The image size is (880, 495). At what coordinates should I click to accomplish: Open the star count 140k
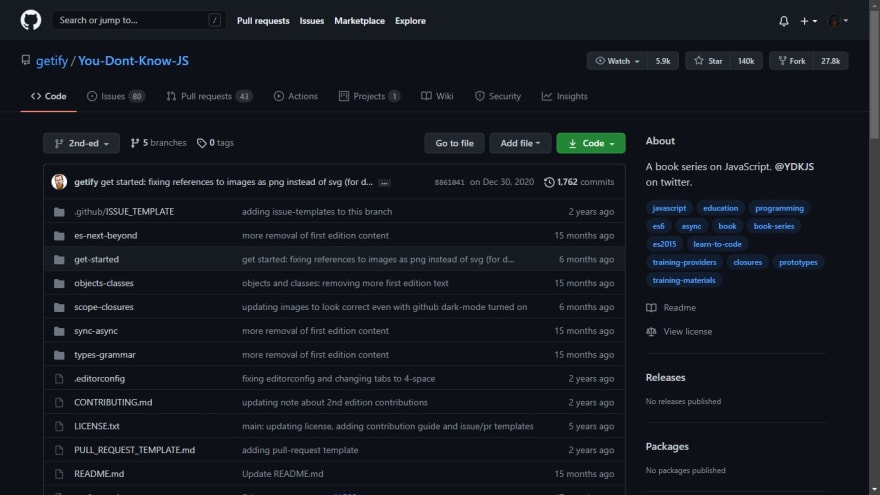click(x=746, y=61)
